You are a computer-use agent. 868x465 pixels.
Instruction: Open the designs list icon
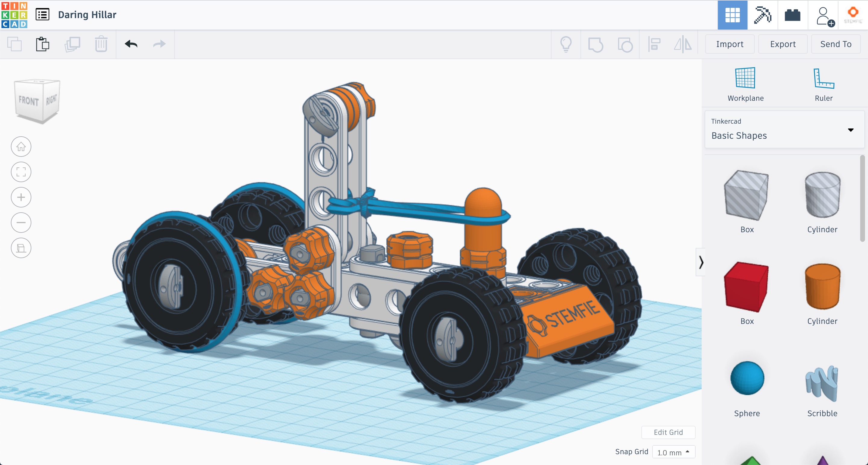point(42,14)
